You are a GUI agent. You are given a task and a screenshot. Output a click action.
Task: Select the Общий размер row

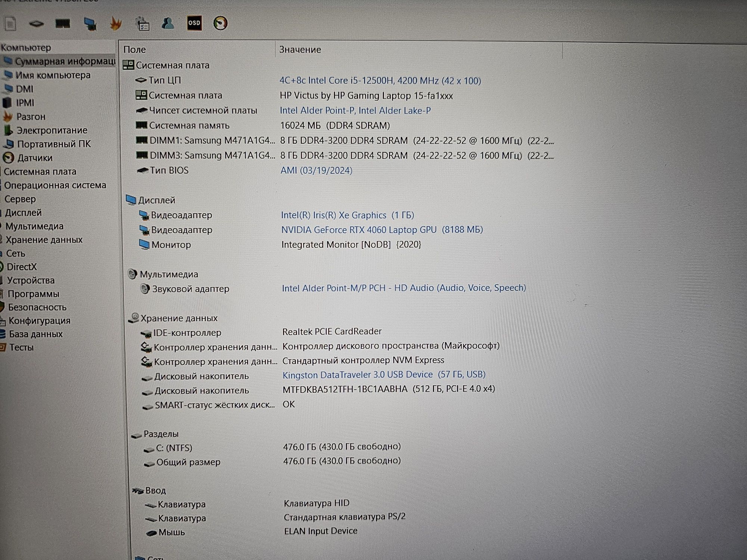(x=273, y=461)
